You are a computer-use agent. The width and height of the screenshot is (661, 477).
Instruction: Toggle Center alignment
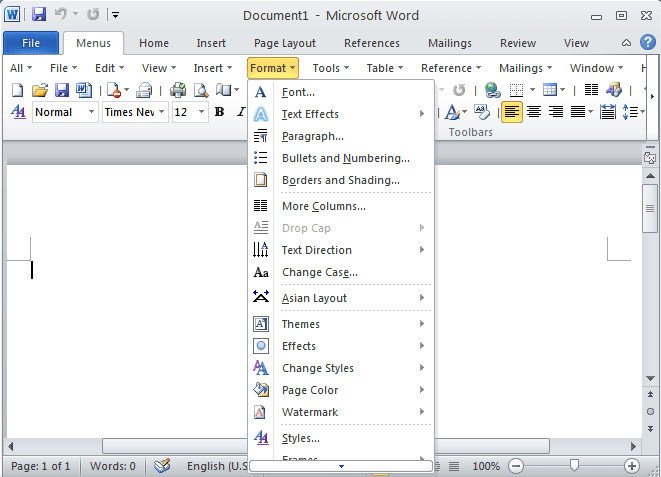click(x=534, y=112)
